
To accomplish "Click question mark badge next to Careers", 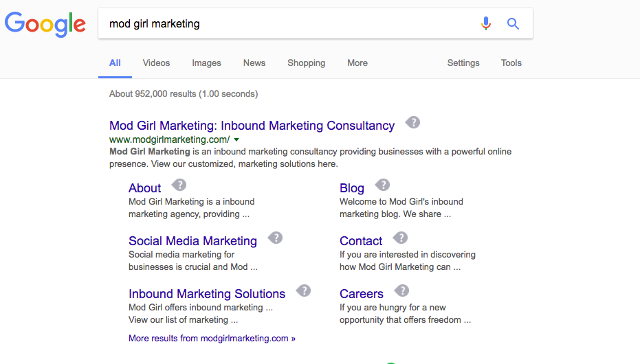I will tap(401, 291).
